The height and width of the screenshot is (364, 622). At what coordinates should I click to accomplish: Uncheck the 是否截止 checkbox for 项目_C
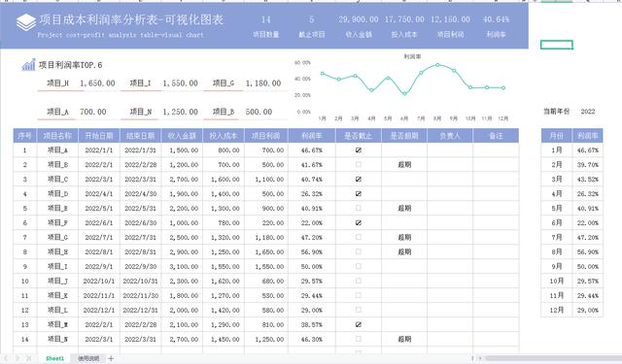tap(359, 179)
